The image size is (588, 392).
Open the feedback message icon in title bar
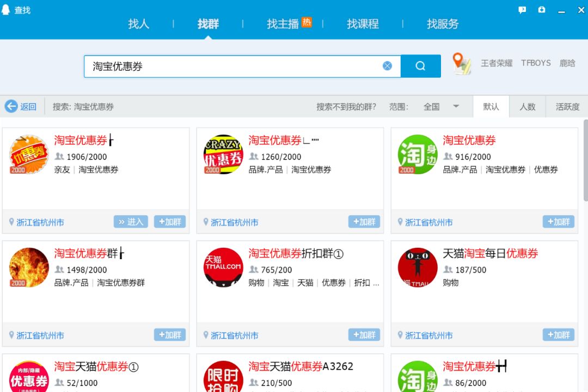(522, 9)
